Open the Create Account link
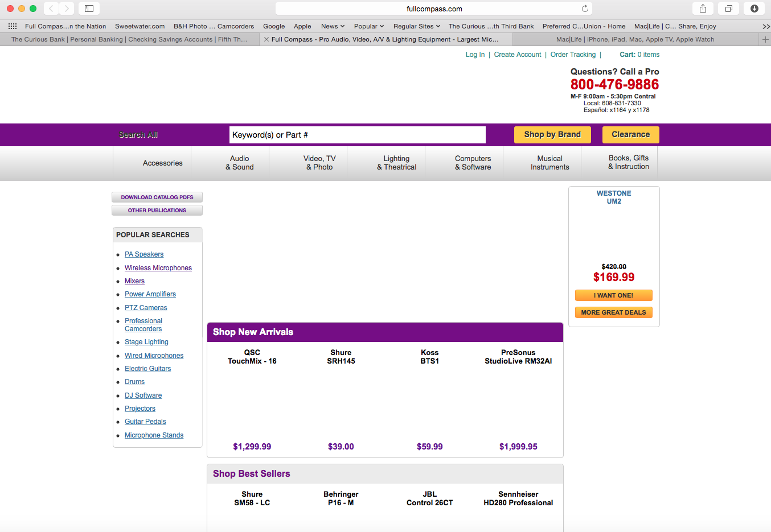771x532 pixels. tap(518, 55)
